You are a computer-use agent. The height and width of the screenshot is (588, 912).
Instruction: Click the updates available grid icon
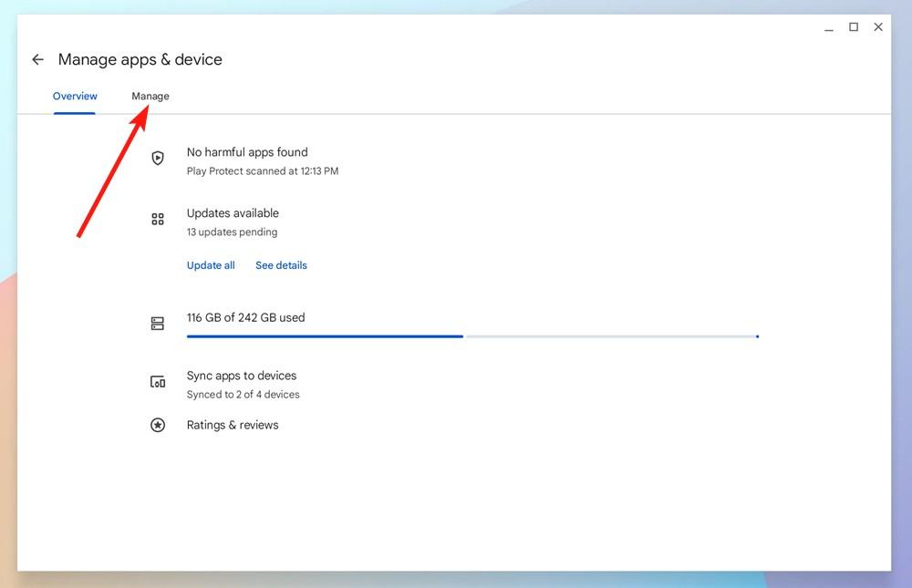[x=158, y=220]
